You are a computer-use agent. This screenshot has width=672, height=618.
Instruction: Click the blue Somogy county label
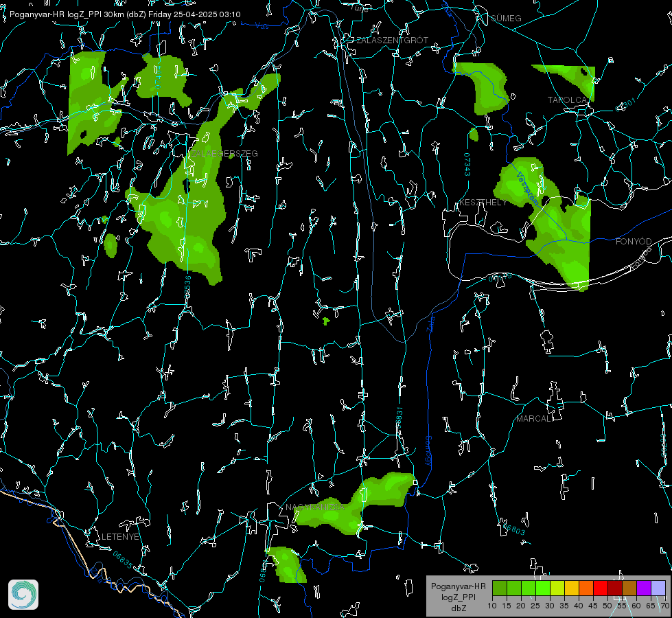428,451
